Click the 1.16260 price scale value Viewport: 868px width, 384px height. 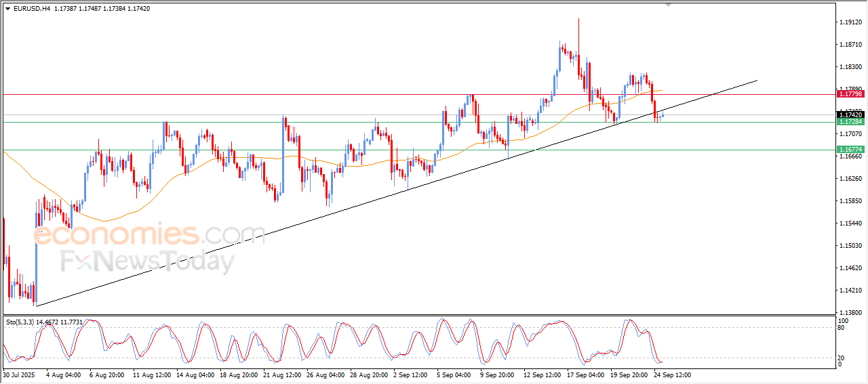[850, 179]
